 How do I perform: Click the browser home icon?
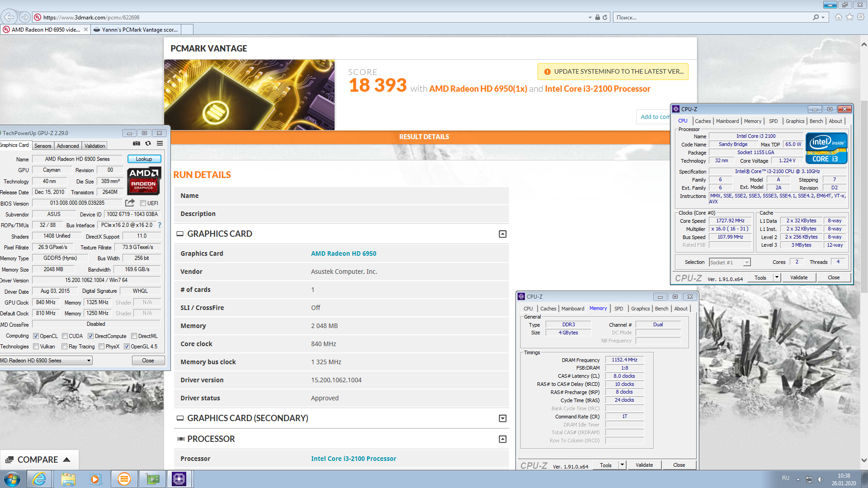(x=839, y=17)
